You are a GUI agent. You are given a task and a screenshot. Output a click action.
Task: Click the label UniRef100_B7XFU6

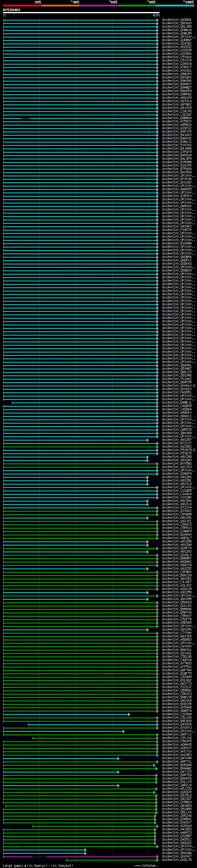click(176, 179)
